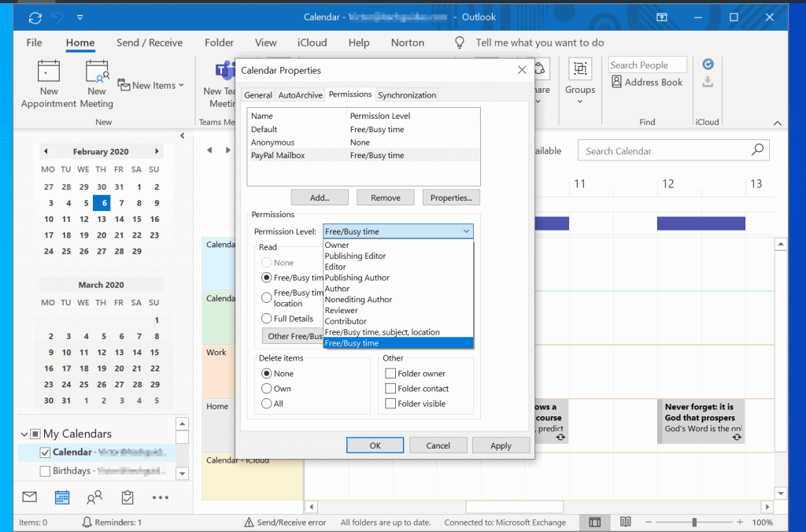Open the Mail view icon

pos(28,497)
